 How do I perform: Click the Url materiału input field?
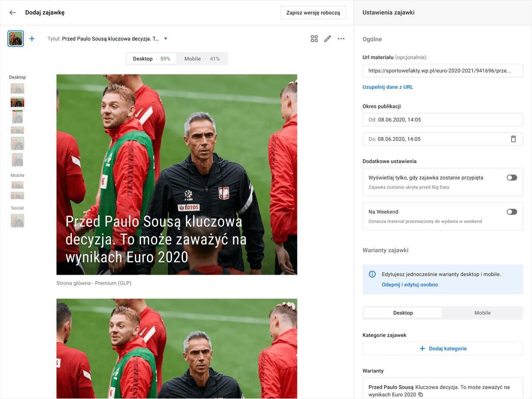click(442, 70)
